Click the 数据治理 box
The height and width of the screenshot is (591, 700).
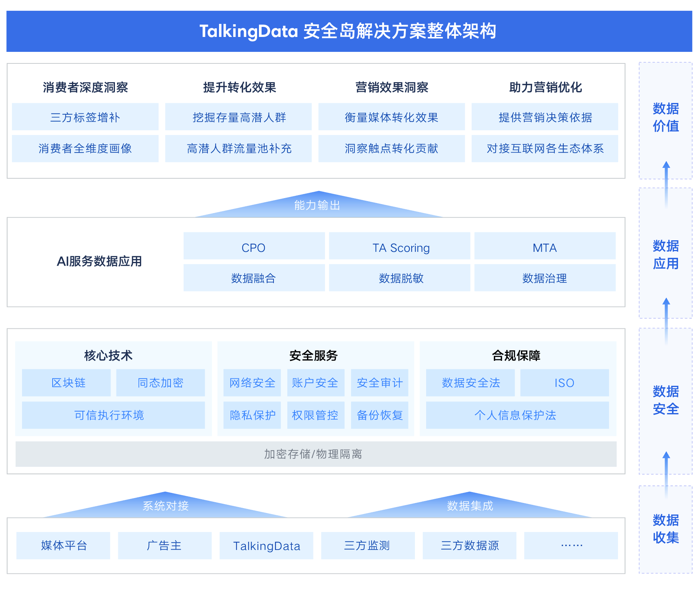coord(545,278)
